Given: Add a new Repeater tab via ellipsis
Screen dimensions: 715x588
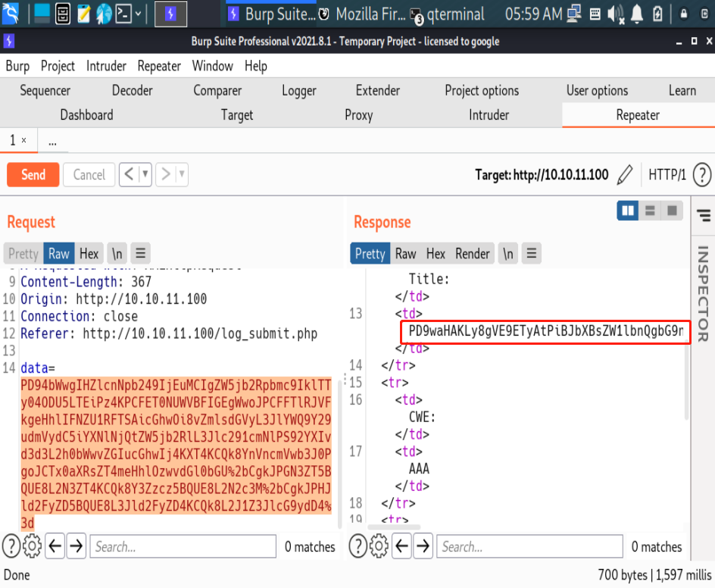Looking at the screenshot, I should (x=53, y=142).
